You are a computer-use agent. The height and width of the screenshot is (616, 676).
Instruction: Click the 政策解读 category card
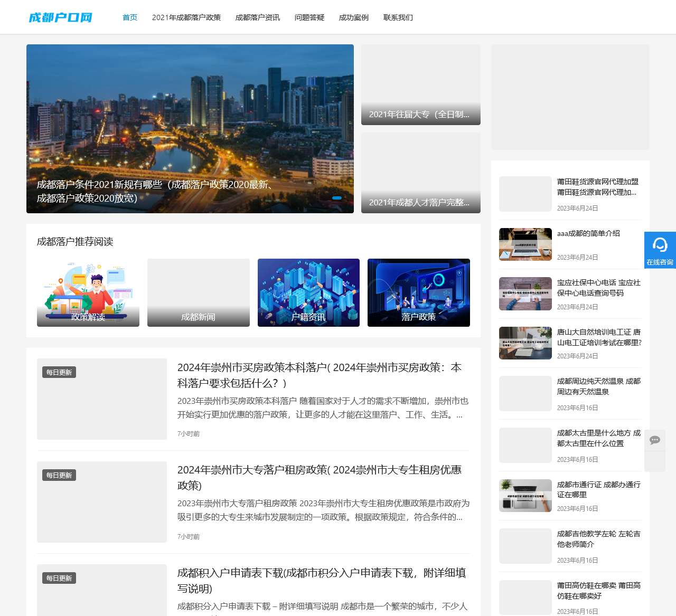88,292
